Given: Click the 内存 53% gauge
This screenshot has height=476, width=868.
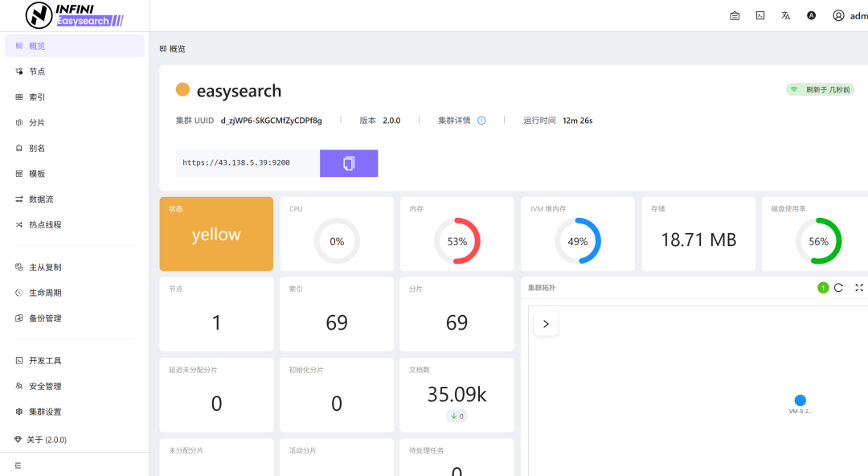Looking at the screenshot, I should 457,241.
